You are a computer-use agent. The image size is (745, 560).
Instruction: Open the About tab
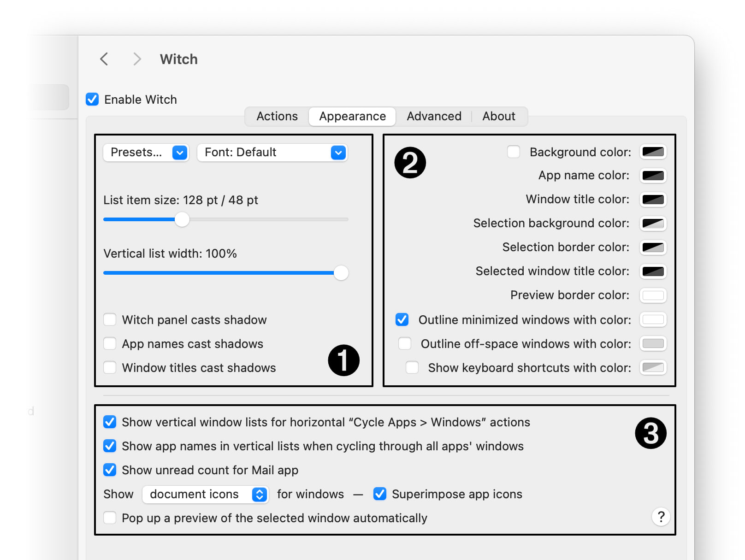point(499,116)
